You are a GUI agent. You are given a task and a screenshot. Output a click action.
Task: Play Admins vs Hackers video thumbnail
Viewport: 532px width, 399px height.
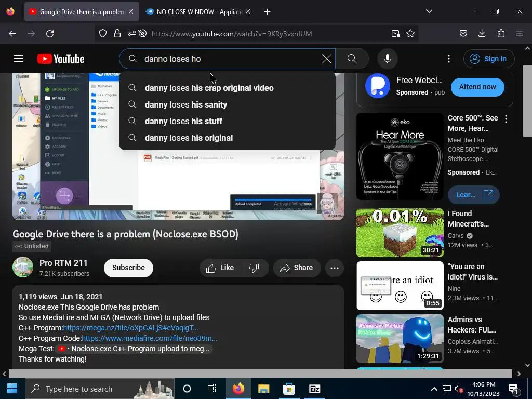pos(400,339)
